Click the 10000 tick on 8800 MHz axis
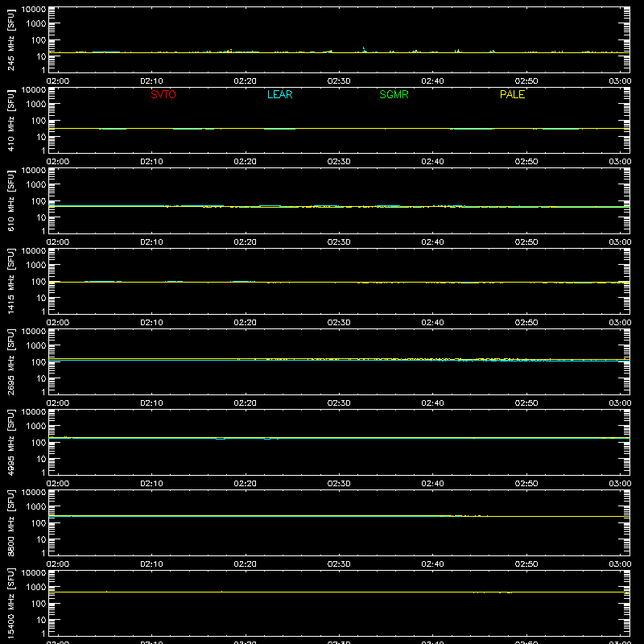 34,493
